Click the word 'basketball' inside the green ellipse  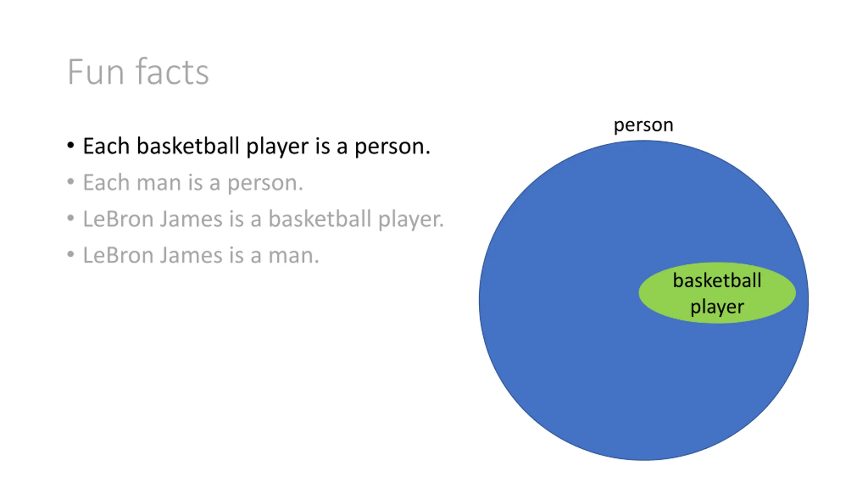tap(717, 281)
